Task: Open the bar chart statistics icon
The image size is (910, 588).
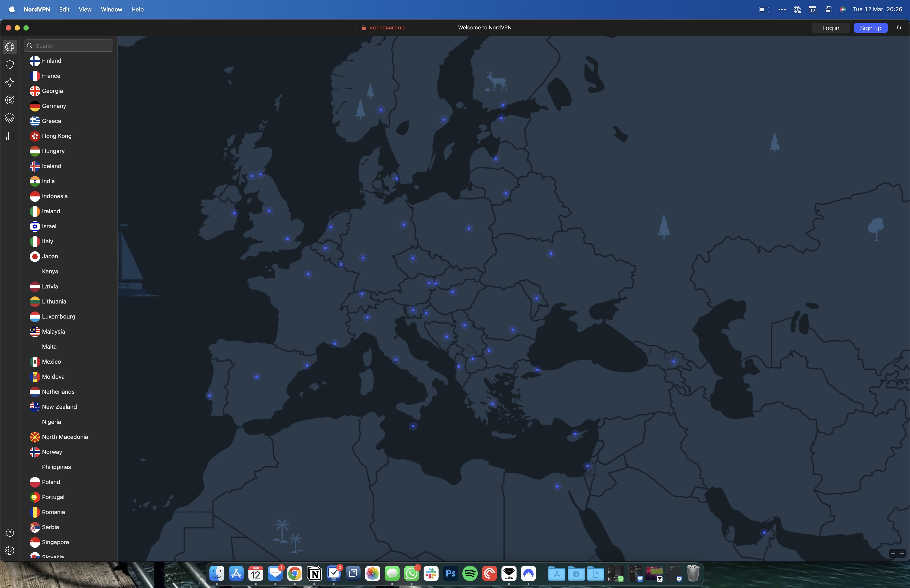Action: (10, 136)
